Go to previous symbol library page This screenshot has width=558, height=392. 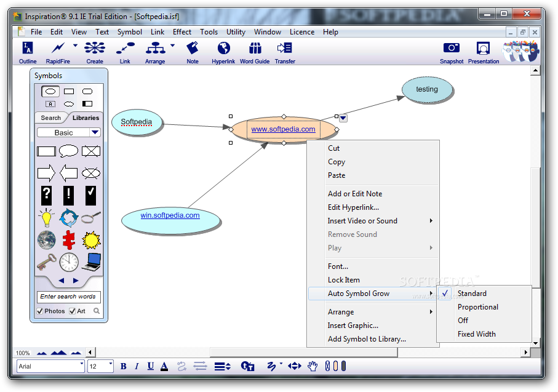tap(61, 281)
